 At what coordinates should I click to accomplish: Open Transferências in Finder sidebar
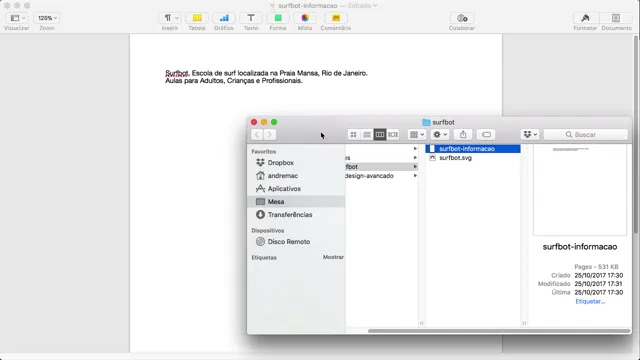tap(290, 214)
